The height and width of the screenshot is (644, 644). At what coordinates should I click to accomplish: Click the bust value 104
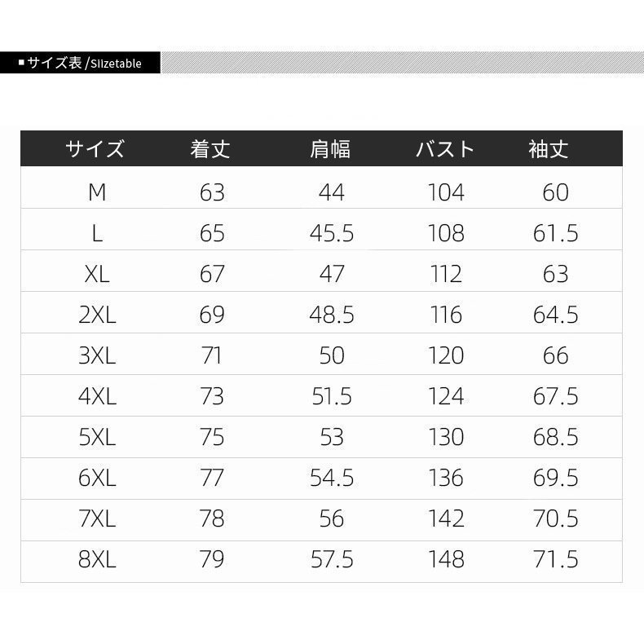[x=446, y=192]
